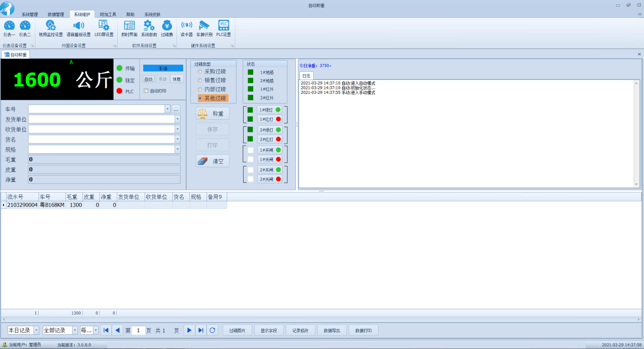Select the 采购过磅 radio option
644x349 pixels.
point(200,72)
